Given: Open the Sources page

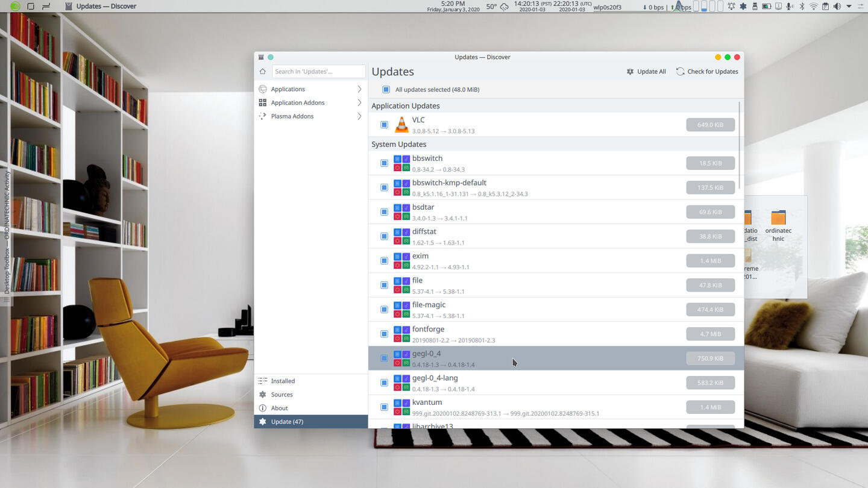Looking at the screenshot, I should [311, 395].
